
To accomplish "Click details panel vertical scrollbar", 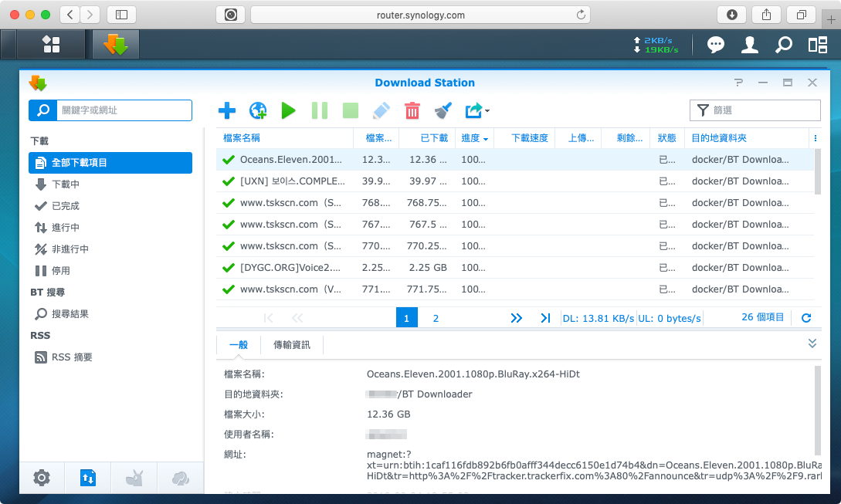I will pos(817,410).
